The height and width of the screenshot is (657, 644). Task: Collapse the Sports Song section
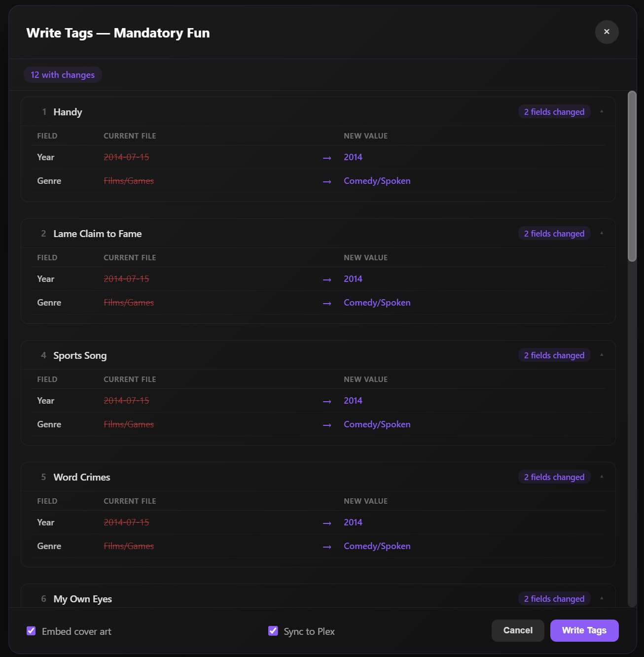pyautogui.click(x=602, y=355)
